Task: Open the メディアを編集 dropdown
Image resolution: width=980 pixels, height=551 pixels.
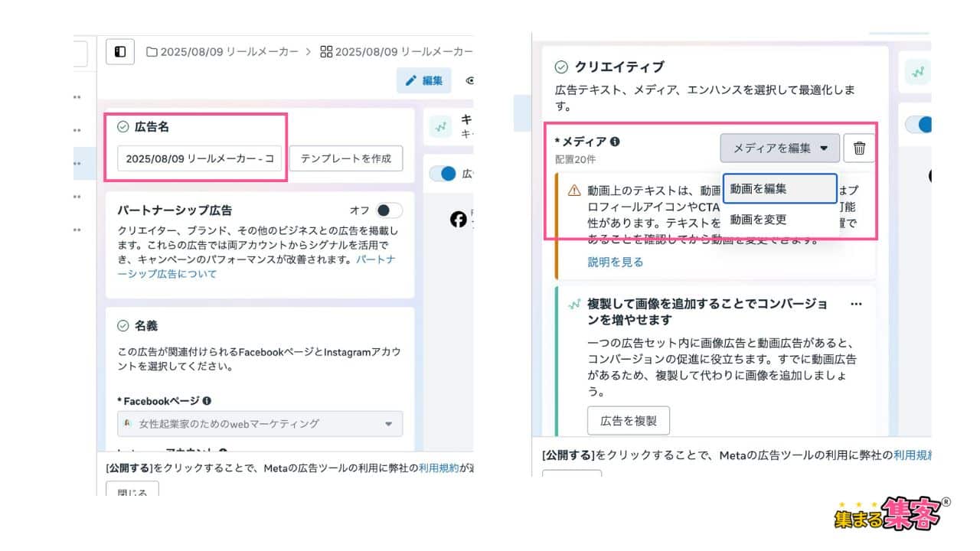Action: (x=779, y=148)
